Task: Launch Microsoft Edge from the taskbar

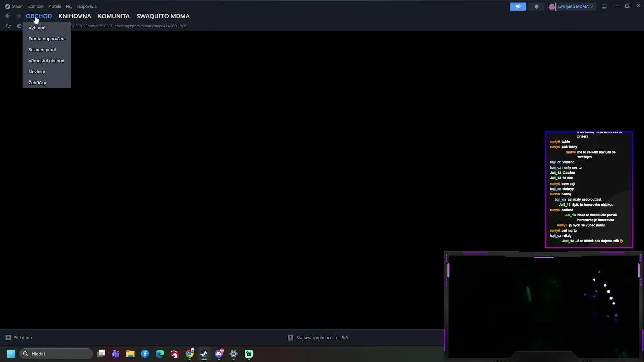Action: tap(160, 354)
